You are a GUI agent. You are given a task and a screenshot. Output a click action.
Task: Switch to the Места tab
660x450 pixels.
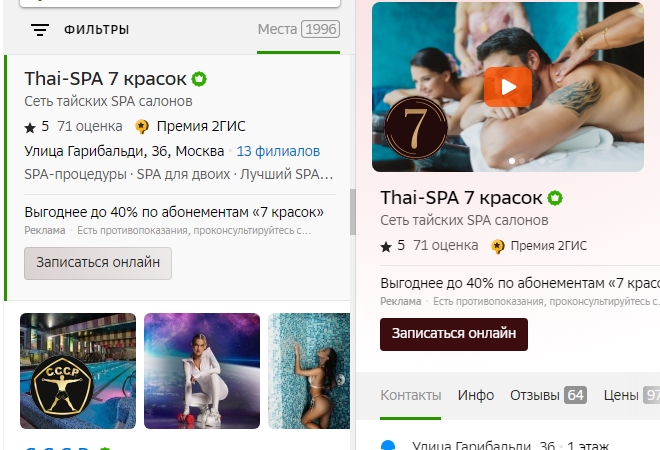click(298, 29)
